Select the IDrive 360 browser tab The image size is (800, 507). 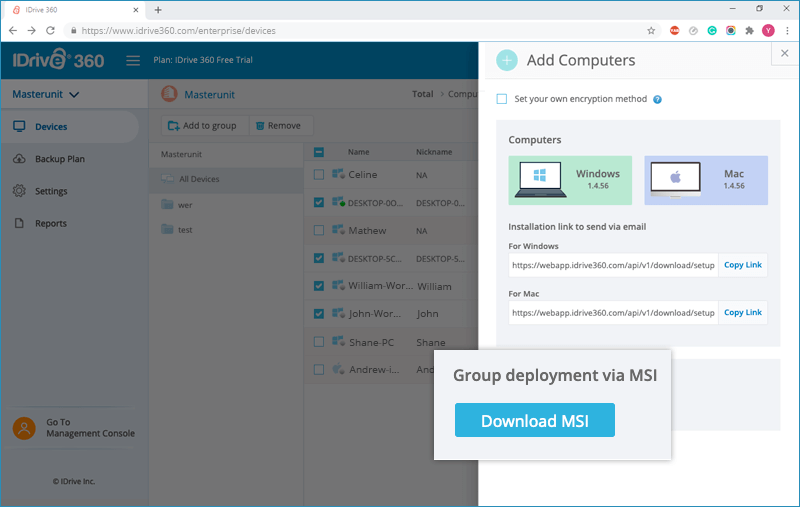pyautogui.click(x=75, y=10)
